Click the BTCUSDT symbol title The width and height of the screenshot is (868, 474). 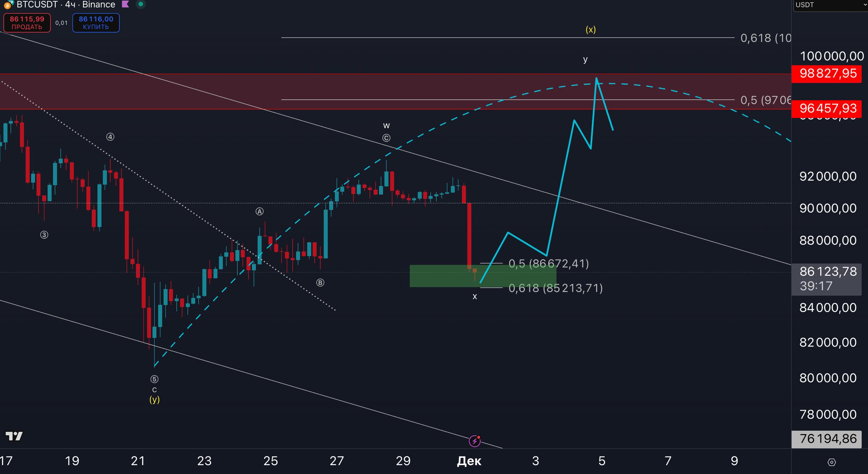pos(37,4)
